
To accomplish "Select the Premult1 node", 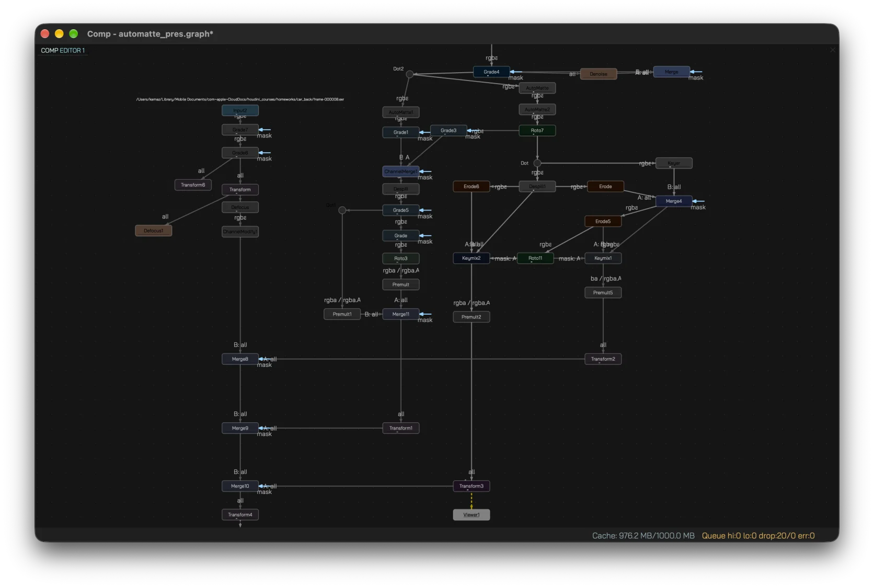I will 342,314.
